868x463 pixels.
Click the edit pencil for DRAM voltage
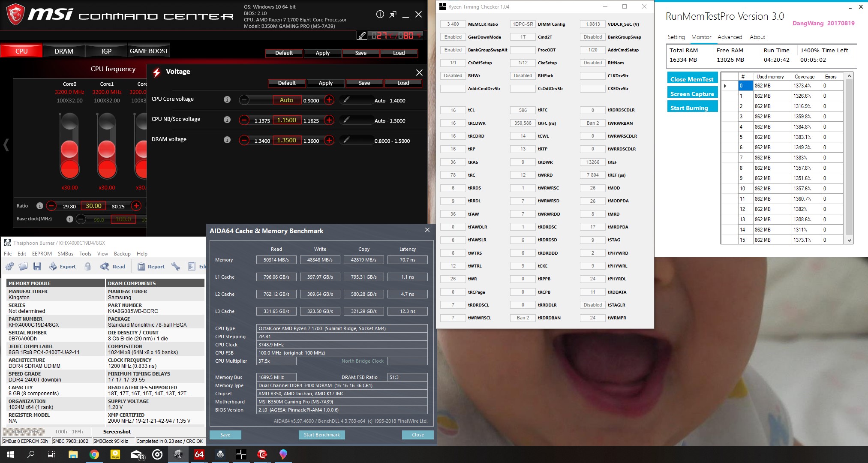346,140
